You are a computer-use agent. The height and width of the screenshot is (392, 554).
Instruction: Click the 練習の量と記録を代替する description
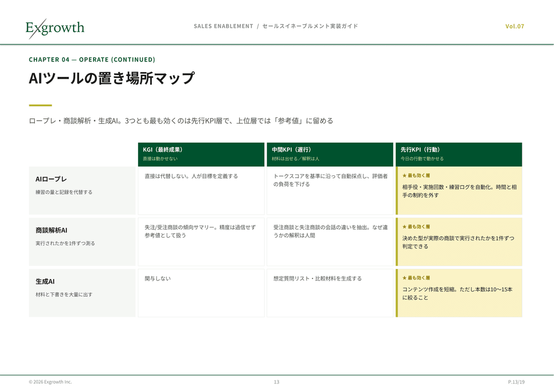64,192
